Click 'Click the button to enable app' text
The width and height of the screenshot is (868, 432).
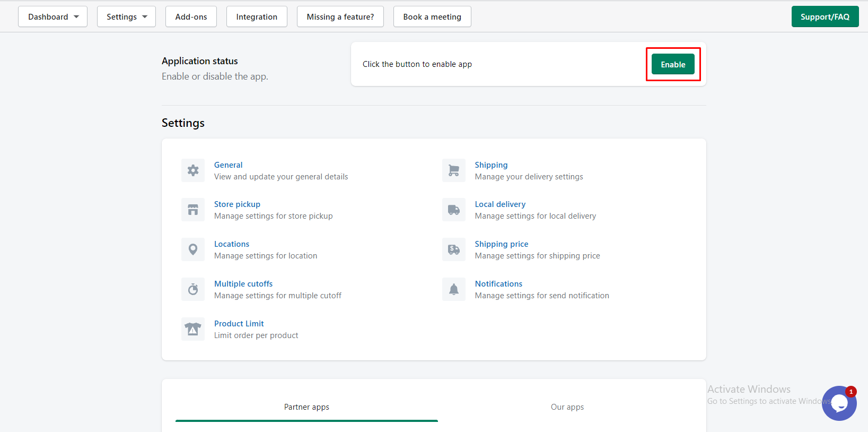tap(417, 64)
